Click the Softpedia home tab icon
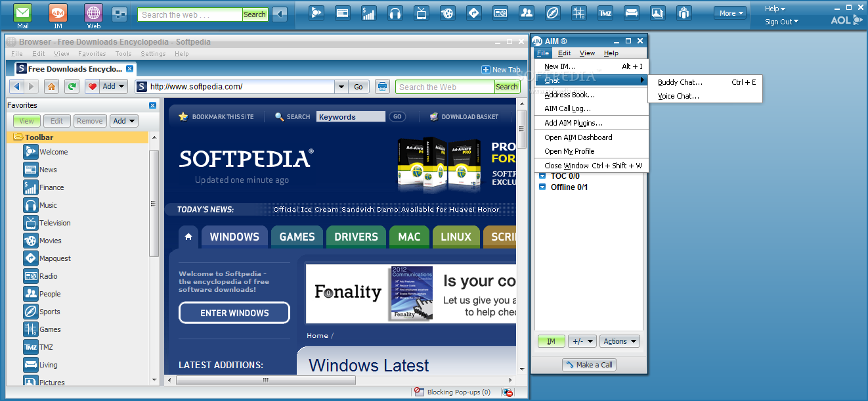 tap(188, 237)
